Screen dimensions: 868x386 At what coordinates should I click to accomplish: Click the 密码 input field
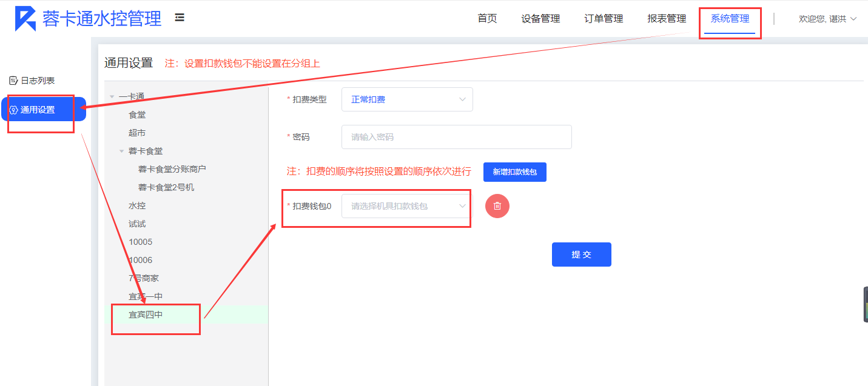(x=456, y=137)
